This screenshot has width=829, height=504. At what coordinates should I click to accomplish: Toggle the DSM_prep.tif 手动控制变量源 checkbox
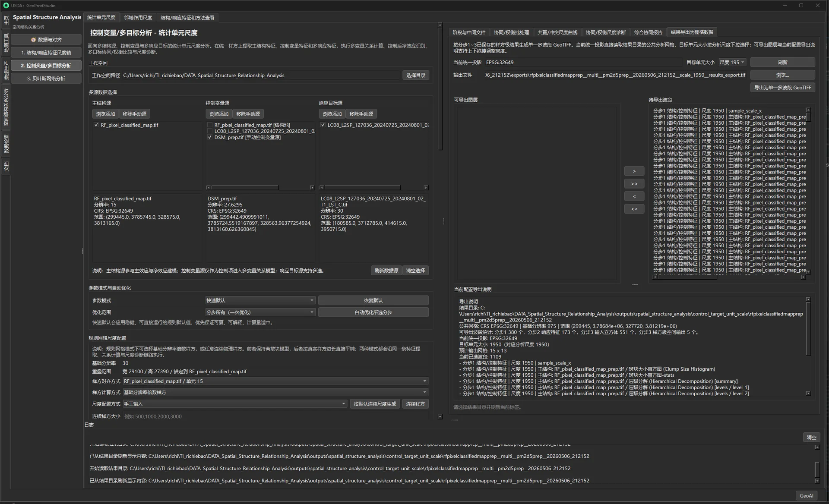pos(210,137)
